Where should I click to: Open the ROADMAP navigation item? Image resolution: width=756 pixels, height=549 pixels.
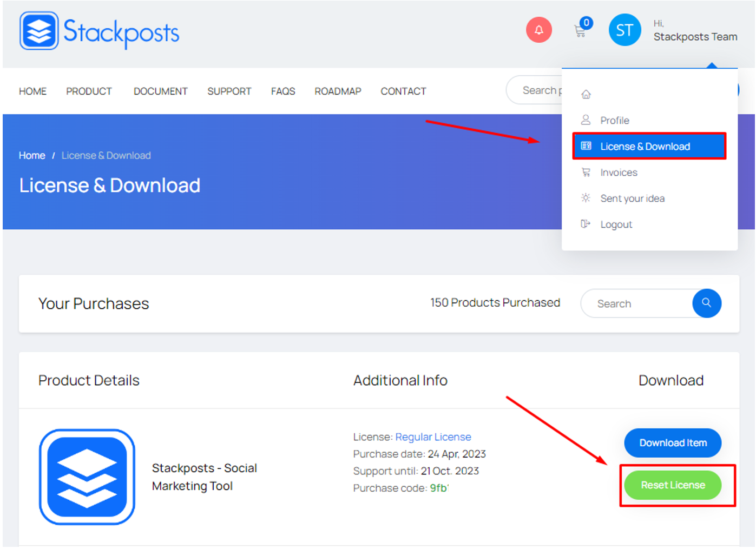[x=338, y=91]
